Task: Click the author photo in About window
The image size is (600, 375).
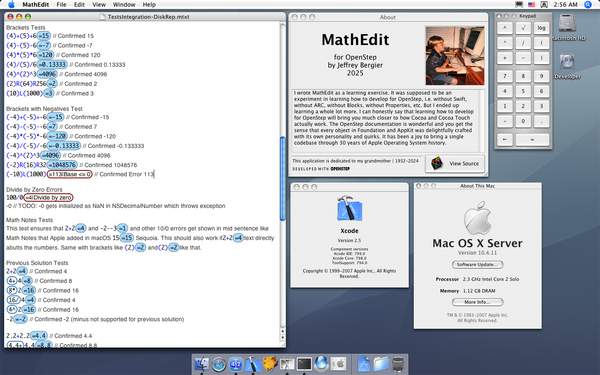Action: pyautogui.click(x=455, y=55)
